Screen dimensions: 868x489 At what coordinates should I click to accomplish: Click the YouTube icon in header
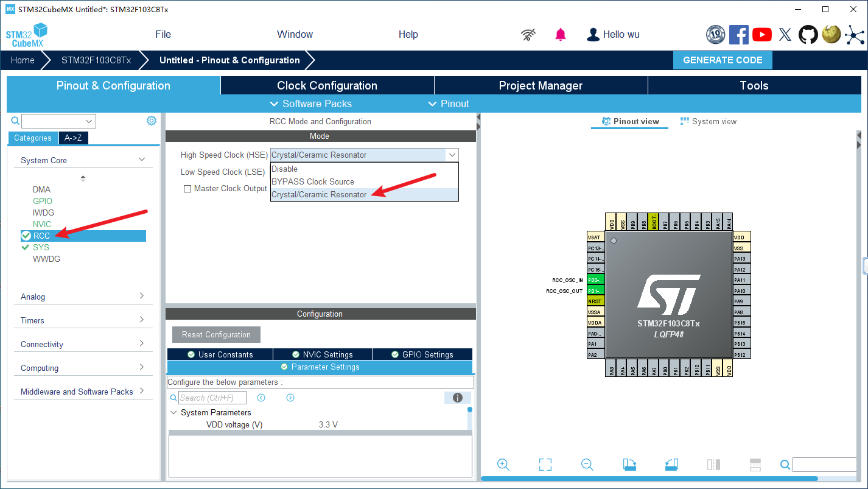[x=761, y=35]
